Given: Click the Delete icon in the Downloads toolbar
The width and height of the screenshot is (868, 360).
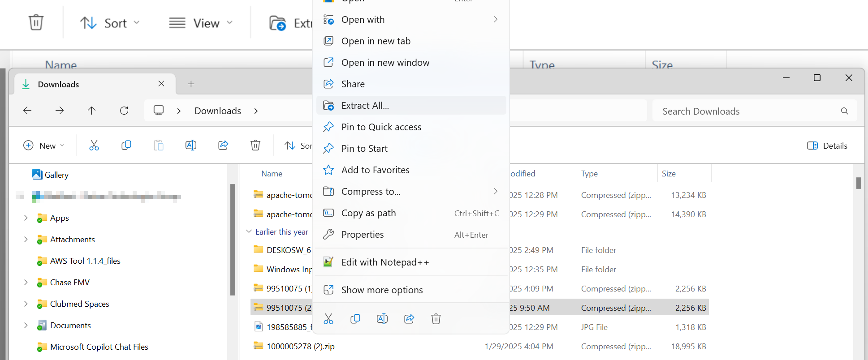Looking at the screenshot, I should (x=255, y=145).
